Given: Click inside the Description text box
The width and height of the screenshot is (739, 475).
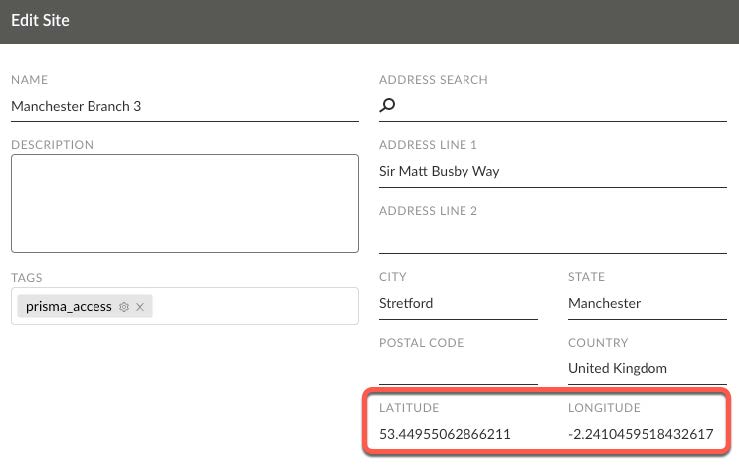Looking at the screenshot, I should [x=184, y=203].
